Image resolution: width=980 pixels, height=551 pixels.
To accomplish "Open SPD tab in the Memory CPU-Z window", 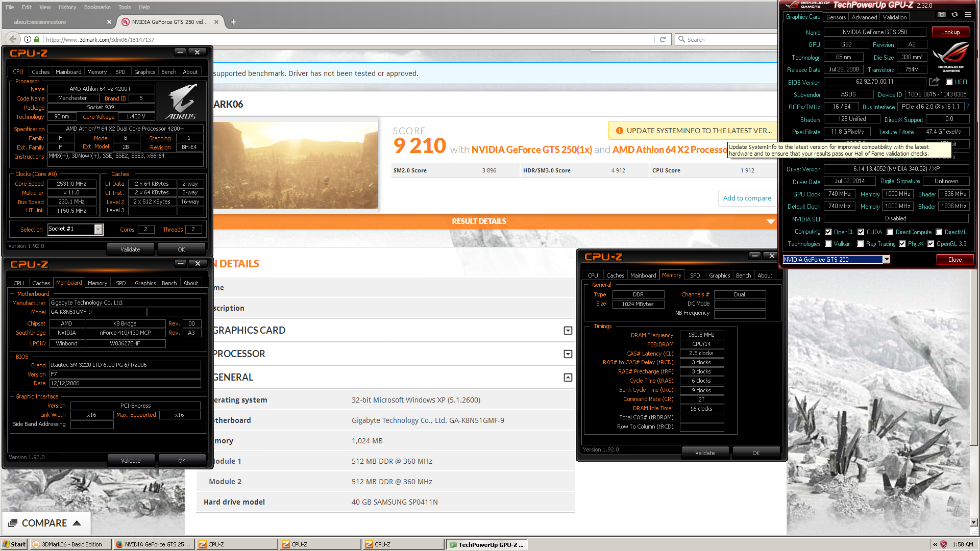I will pos(695,275).
